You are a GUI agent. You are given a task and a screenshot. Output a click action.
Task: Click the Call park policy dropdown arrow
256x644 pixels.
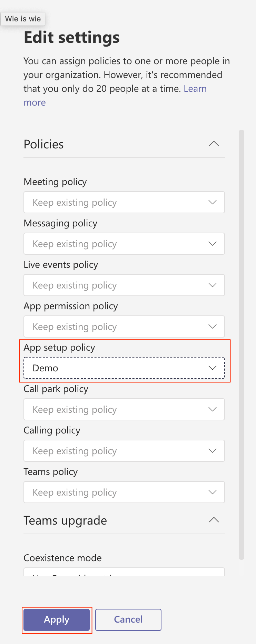(x=213, y=409)
